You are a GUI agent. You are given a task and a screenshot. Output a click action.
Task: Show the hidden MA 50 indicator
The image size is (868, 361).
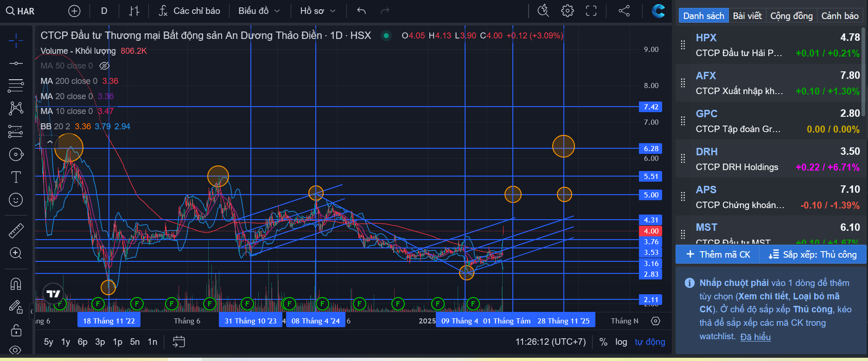[x=105, y=66]
